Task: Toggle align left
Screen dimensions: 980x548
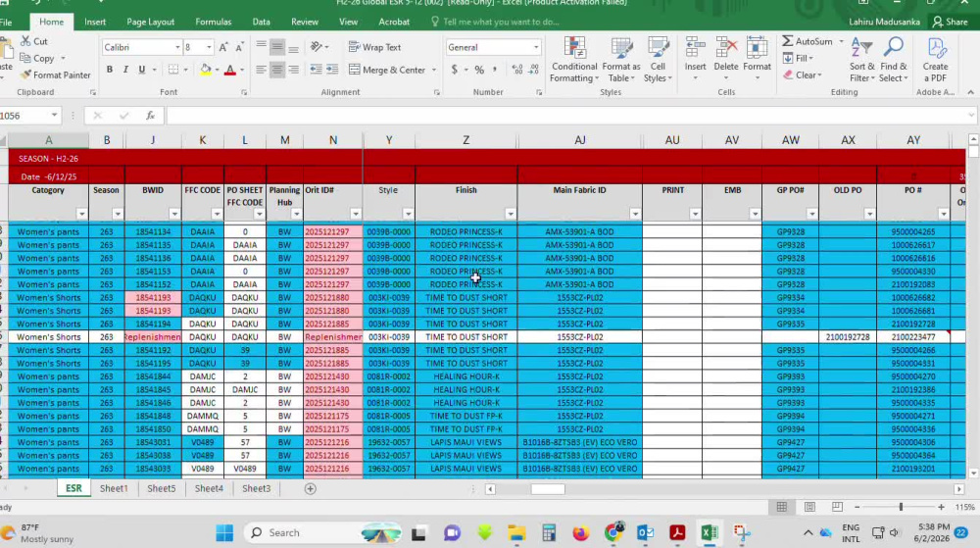Action: tap(262, 70)
